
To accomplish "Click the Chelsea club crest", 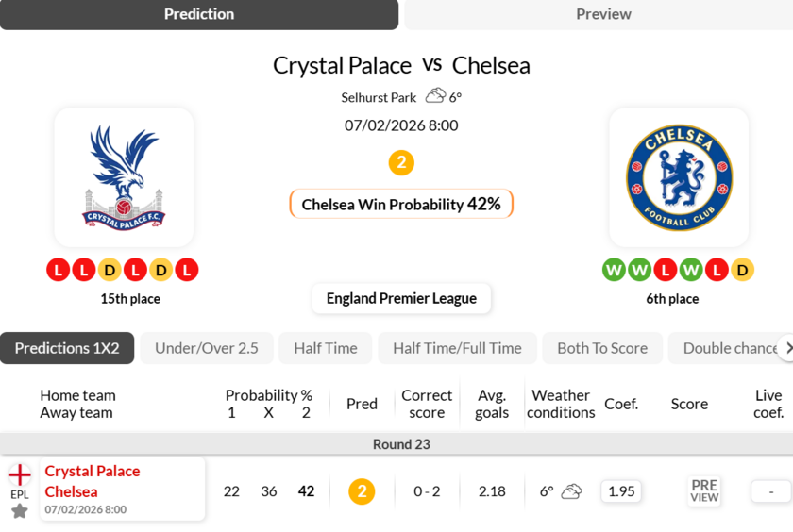I will click(x=679, y=177).
